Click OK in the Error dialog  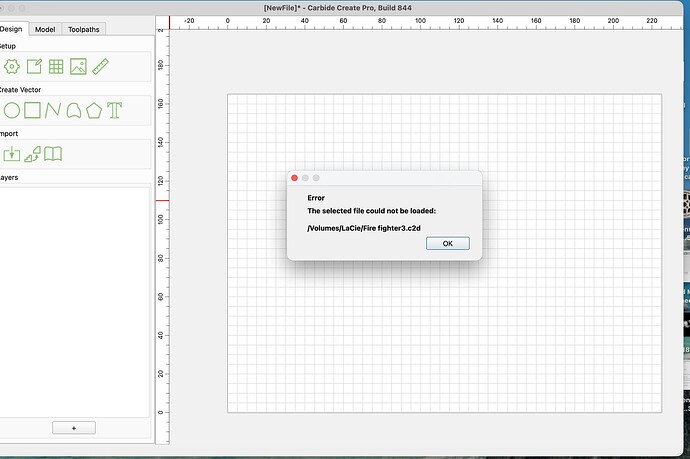[448, 243]
